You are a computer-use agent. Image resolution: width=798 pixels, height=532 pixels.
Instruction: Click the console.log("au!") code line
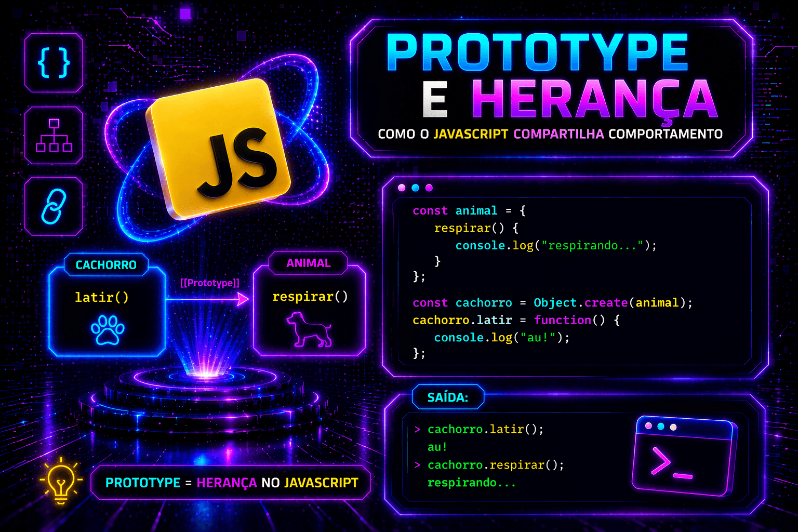(x=502, y=338)
